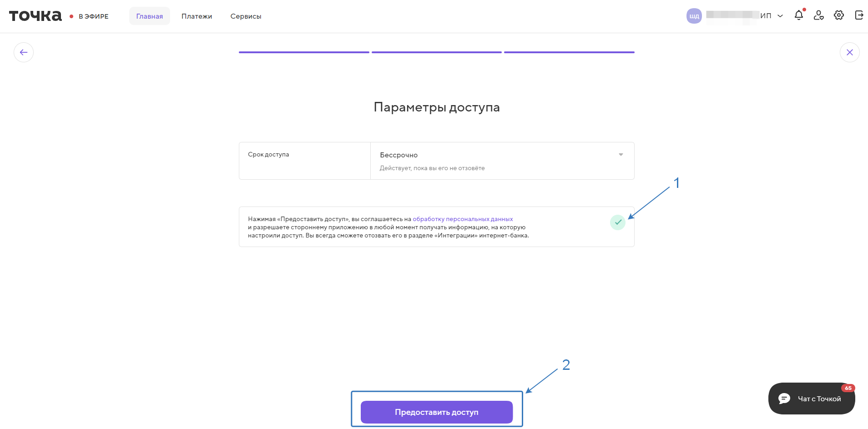Switch to the Главная tab
The image size is (868, 429).
point(149,16)
